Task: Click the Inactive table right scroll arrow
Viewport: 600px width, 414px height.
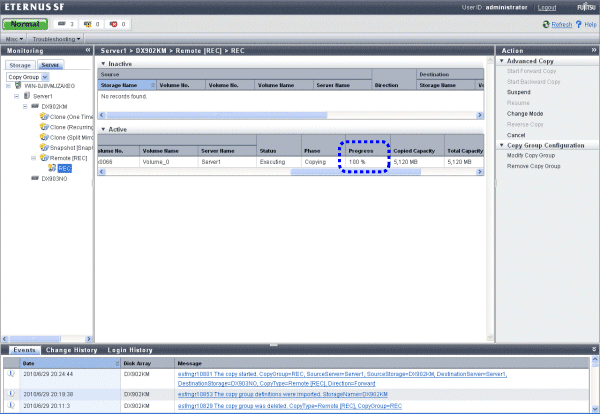Action: [480, 115]
